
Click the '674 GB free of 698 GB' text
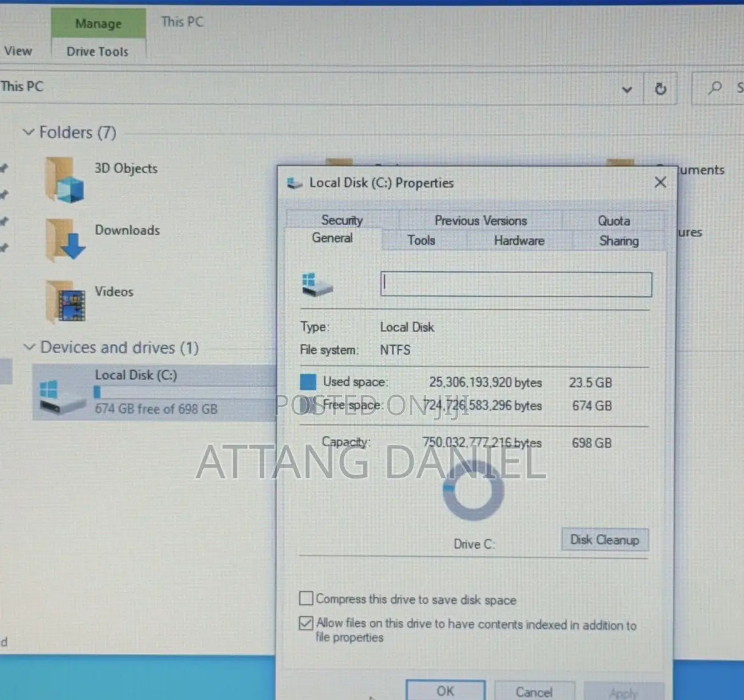click(156, 409)
